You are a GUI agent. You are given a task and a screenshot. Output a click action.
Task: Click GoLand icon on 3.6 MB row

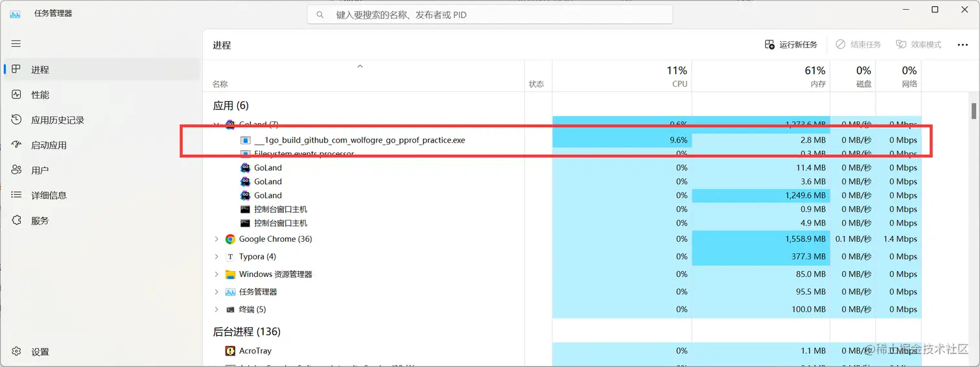[245, 182]
